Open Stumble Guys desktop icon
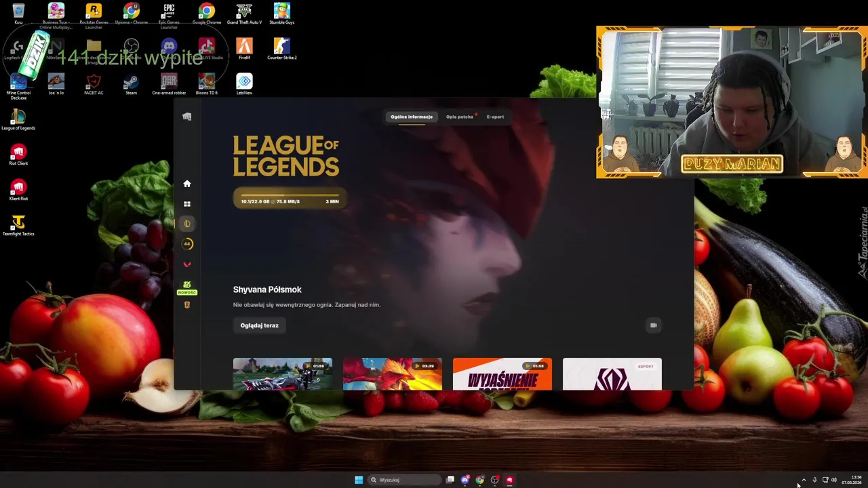This screenshot has width=868, height=488. coord(282,14)
